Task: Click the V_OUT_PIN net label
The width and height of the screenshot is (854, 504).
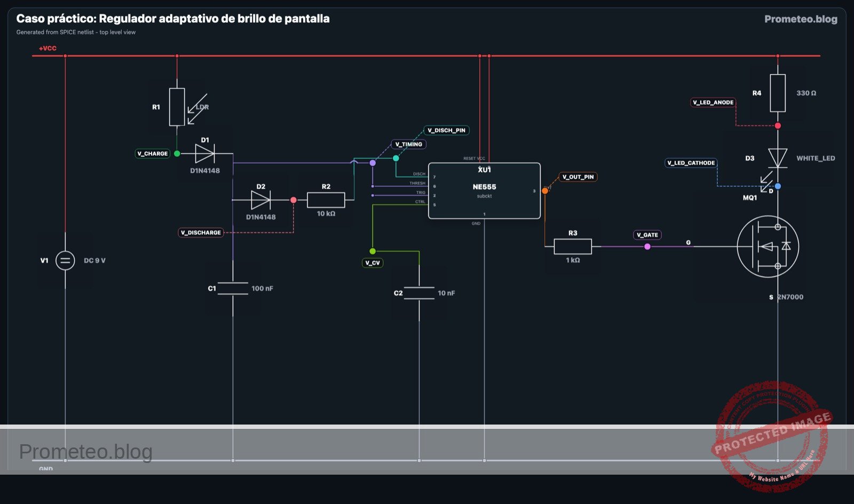Action: (578, 177)
